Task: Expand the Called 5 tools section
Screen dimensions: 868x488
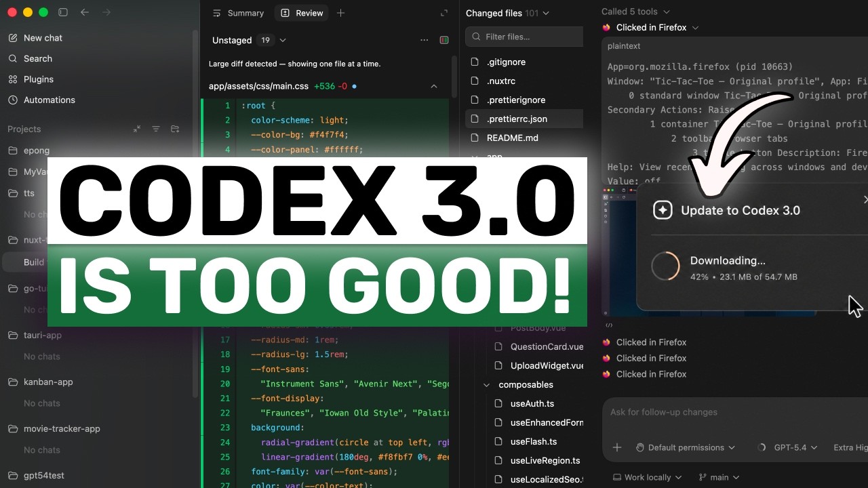Action: (635, 12)
